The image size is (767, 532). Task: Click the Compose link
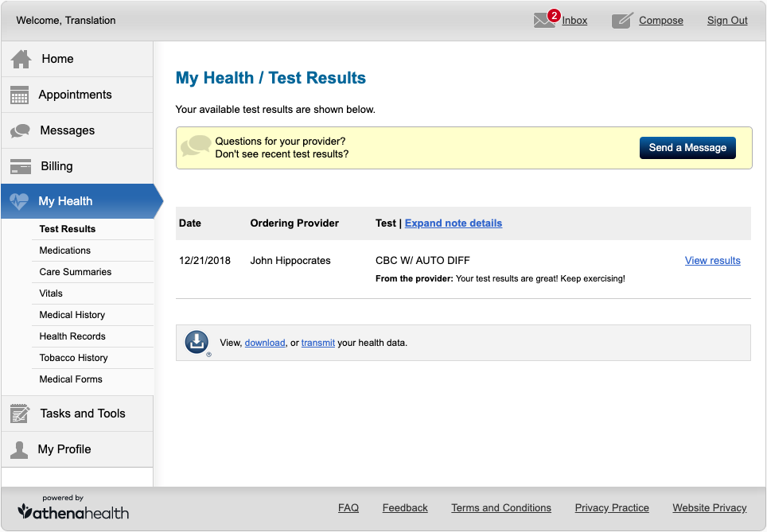pyautogui.click(x=661, y=21)
